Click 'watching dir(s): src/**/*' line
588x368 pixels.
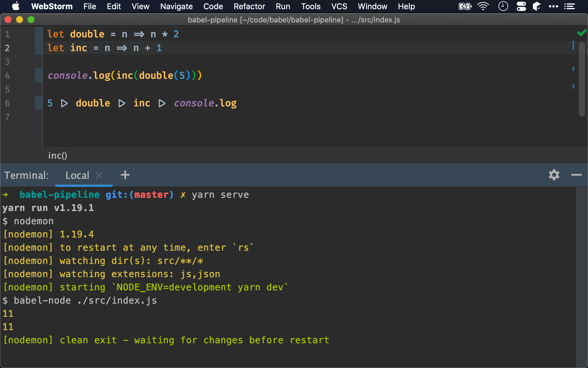click(x=131, y=261)
